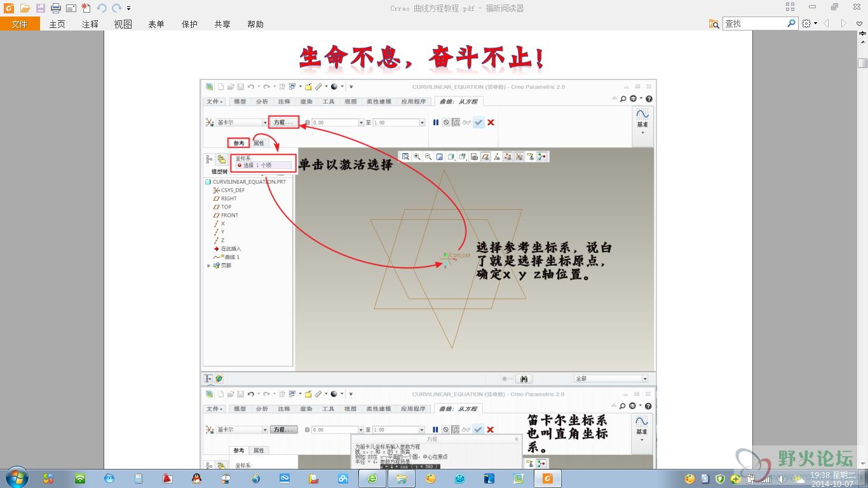Go to previous search result arrow
868x488 pixels.
pos(827,24)
